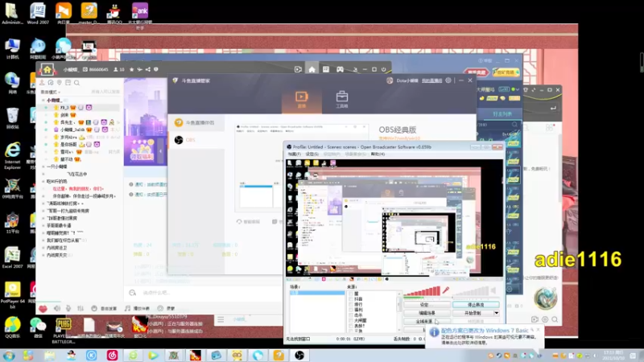
Task: Click the 设定... button in OBS
Action: (427, 305)
